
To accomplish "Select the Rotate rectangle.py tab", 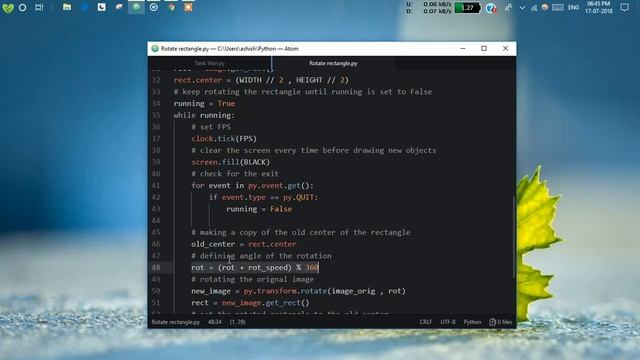I will click(x=333, y=63).
